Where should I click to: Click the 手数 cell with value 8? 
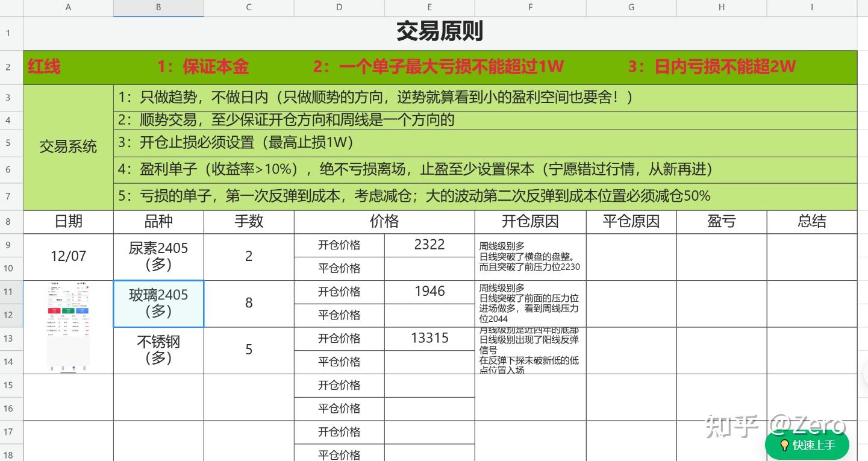(249, 304)
